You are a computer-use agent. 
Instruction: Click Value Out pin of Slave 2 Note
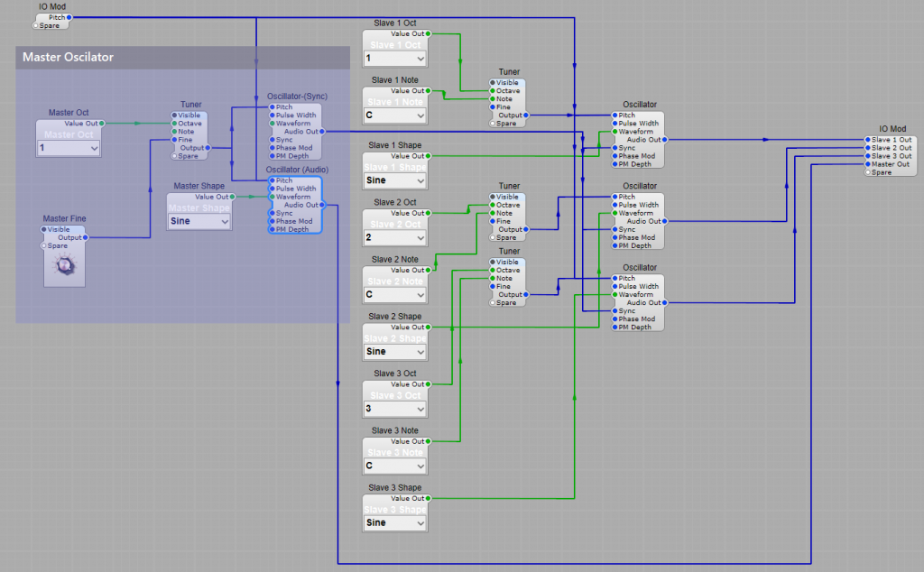(x=428, y=270)
